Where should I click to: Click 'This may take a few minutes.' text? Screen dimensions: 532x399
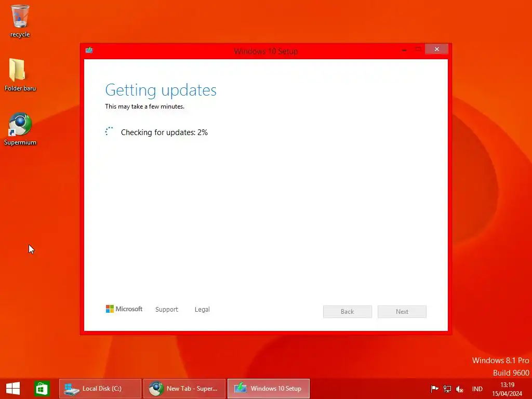pyautogui.click(x=145, y=107)
